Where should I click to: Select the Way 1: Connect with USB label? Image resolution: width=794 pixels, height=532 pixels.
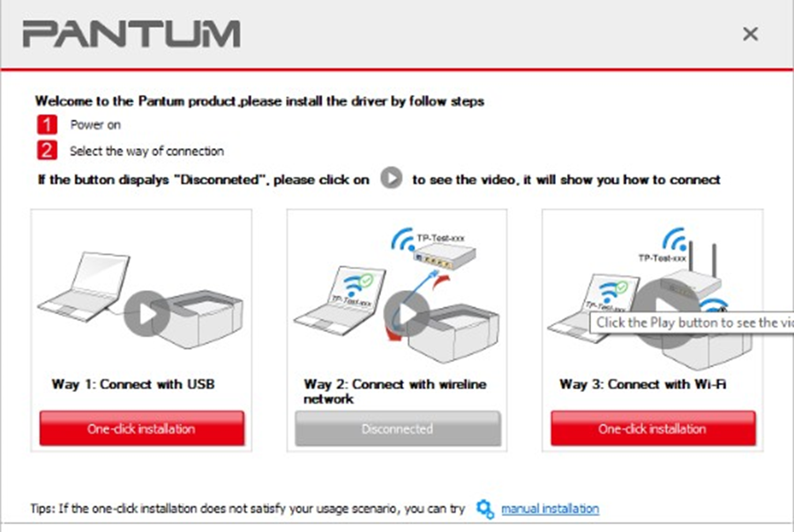click(x=133, y=384)
